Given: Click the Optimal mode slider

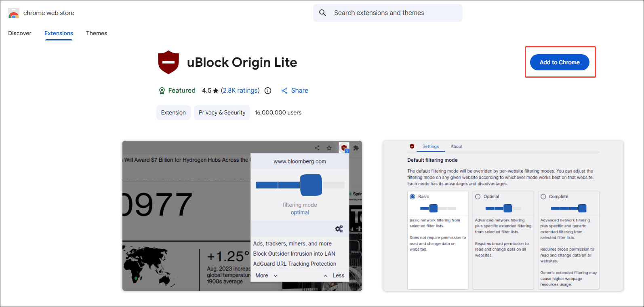Looking at the screenshot, I should coord(503,208).
